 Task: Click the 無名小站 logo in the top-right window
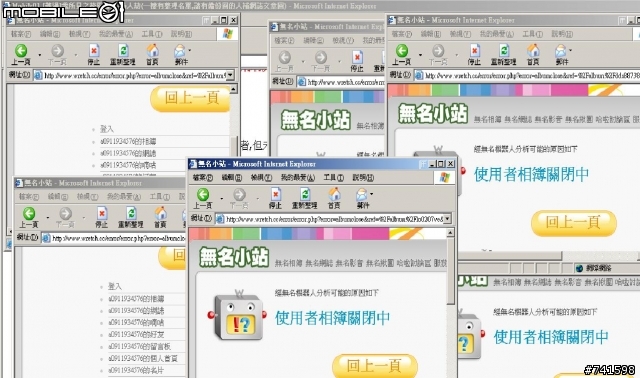[x=433, y=114]
